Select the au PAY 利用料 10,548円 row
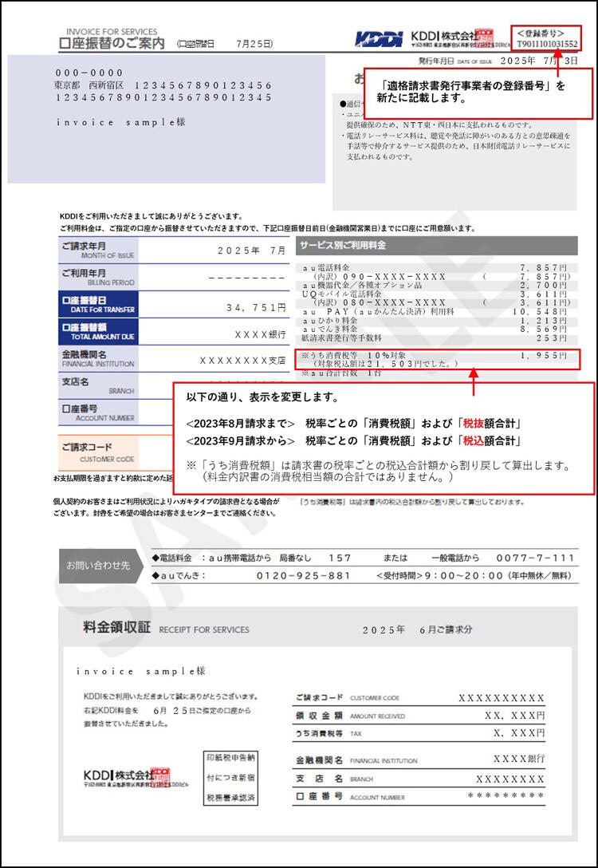Image resolution: width=598 pixels, height=868 pixels. coord(435,312)
